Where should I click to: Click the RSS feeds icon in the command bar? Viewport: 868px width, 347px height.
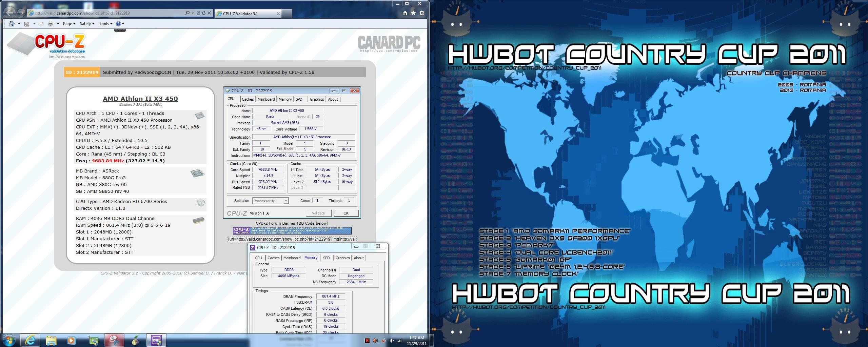27,24
